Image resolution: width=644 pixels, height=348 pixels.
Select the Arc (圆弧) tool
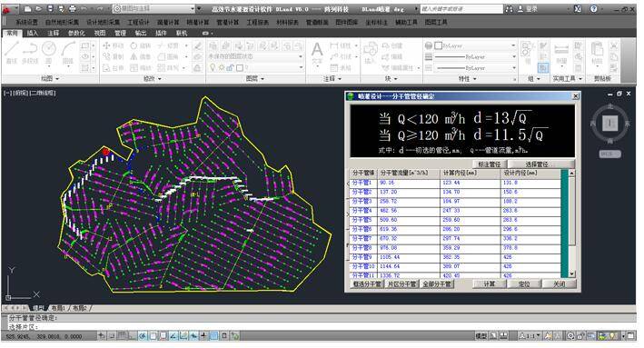point(68,53)
